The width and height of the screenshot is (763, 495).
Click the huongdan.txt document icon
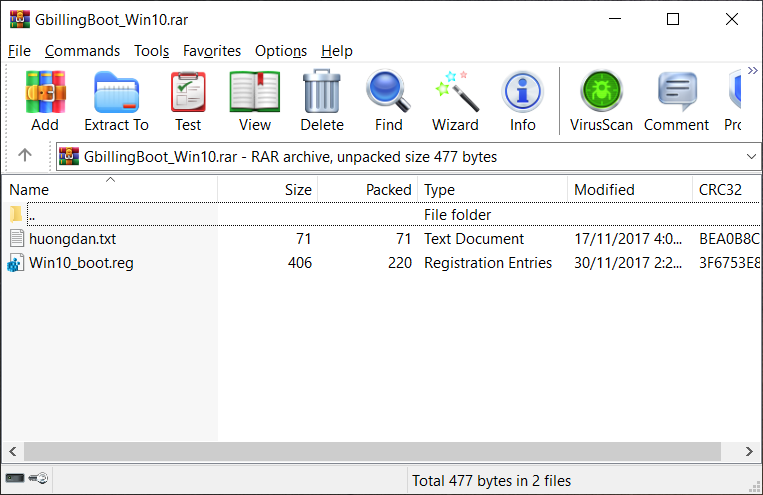coord(17,238)
